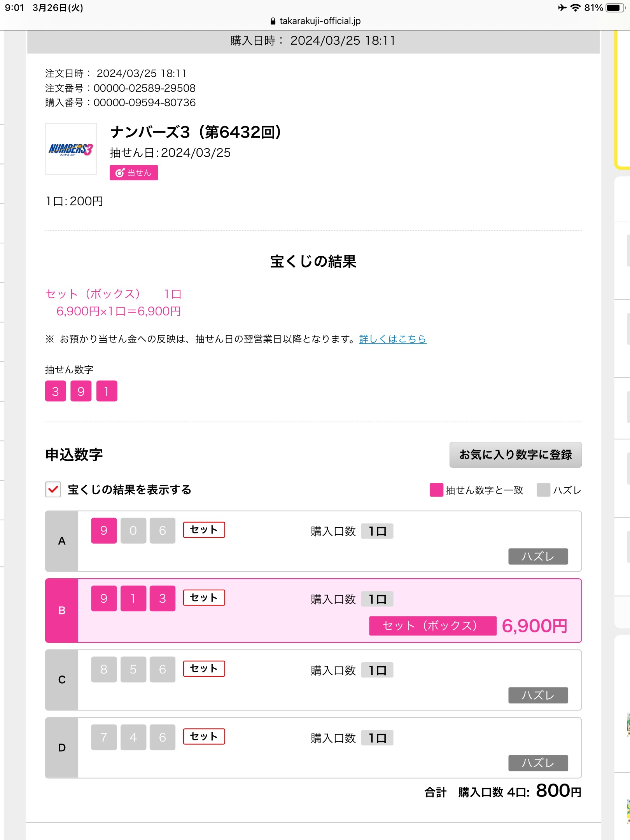Click the pink B row label
The image size is (630, 840).
[x=62, y=611]
